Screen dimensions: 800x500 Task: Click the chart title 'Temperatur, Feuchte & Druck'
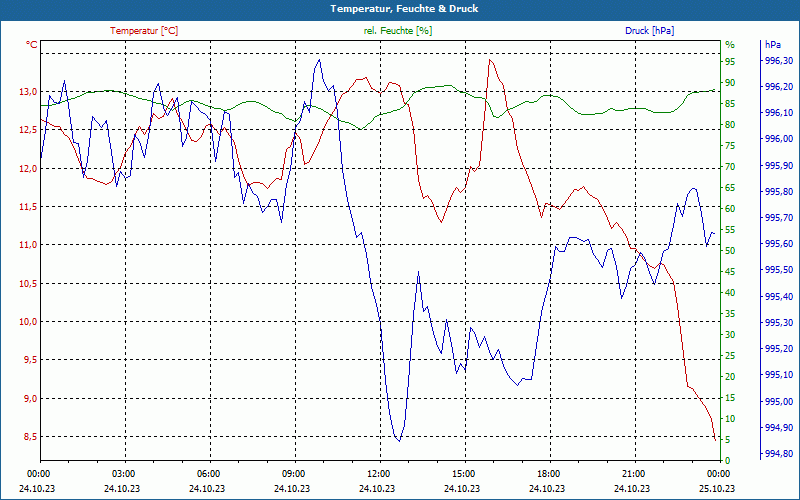[x=404, y=9]
